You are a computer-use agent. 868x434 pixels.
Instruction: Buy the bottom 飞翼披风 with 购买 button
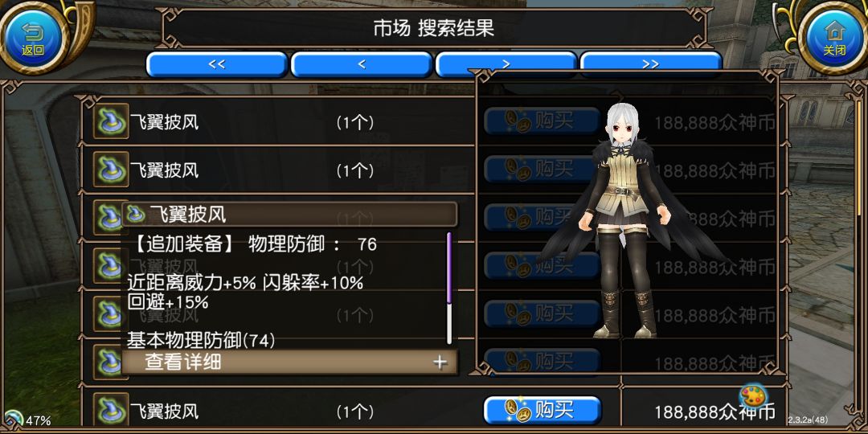point(542,410)
